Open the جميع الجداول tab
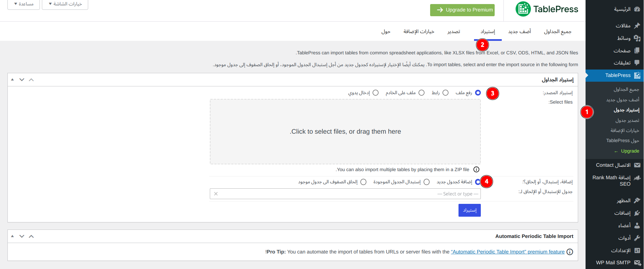 [x=558, y=32]
